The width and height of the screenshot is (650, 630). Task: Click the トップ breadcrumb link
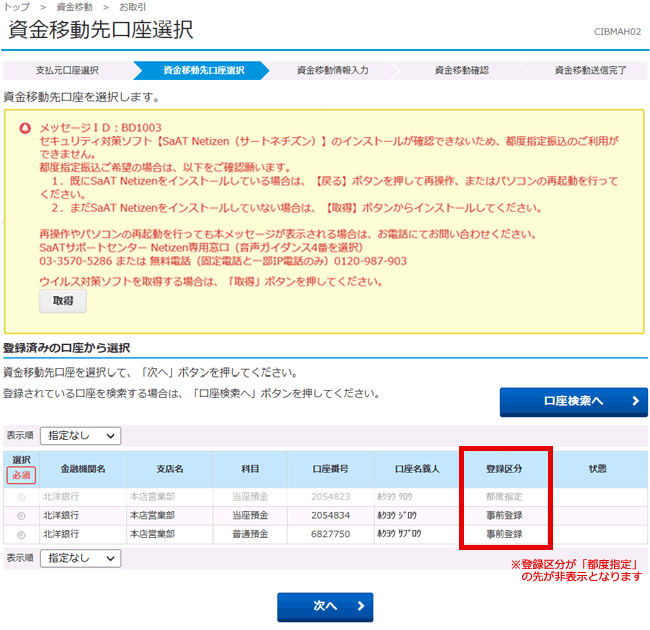point(16,7)
